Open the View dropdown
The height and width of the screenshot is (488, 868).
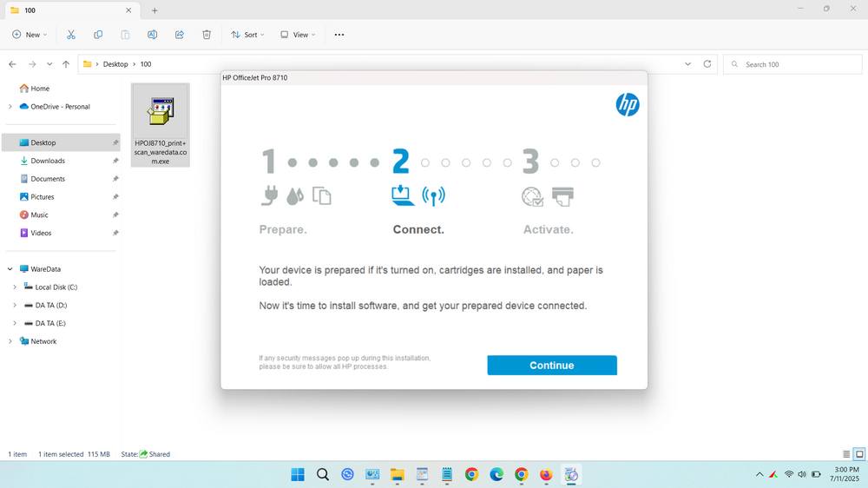click(298, 35)
